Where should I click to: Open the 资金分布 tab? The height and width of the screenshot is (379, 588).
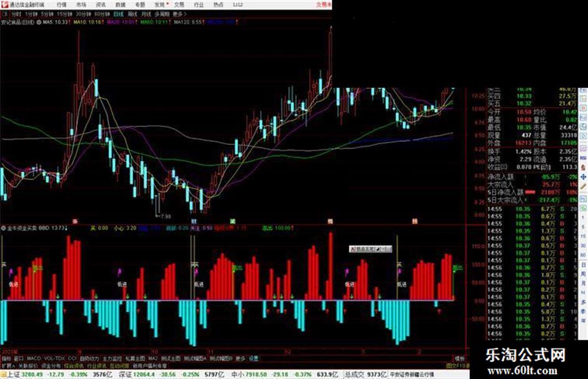point(51,365)
